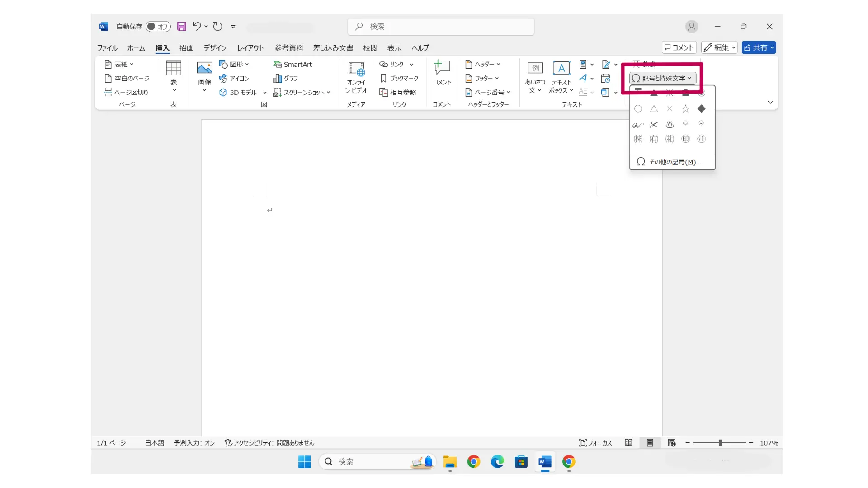Open the コメント button at top right
This screenshot has width=868, height=488.
pos(679,47)
